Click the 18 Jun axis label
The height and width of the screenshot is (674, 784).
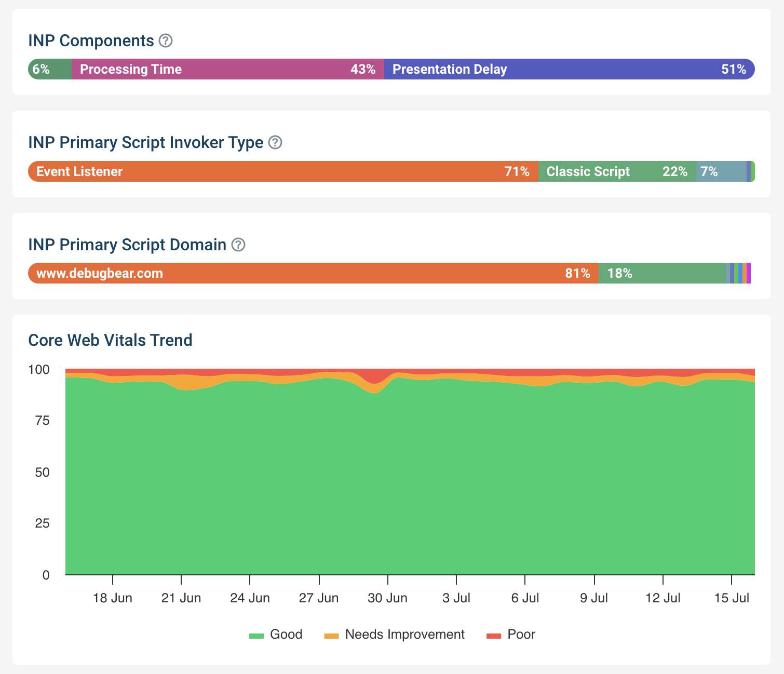[x=113, y=598]
